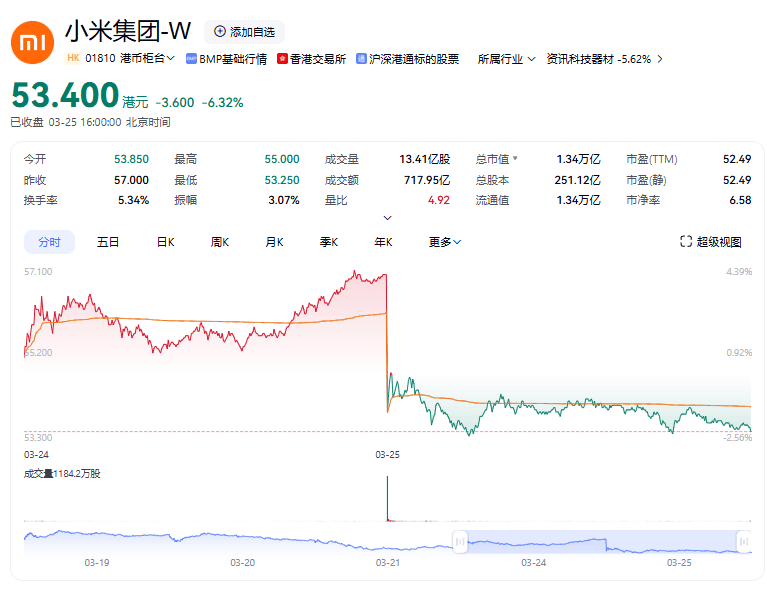
Task: Click the 总股本 value 251.12亿
Action: tap(577, 180)
